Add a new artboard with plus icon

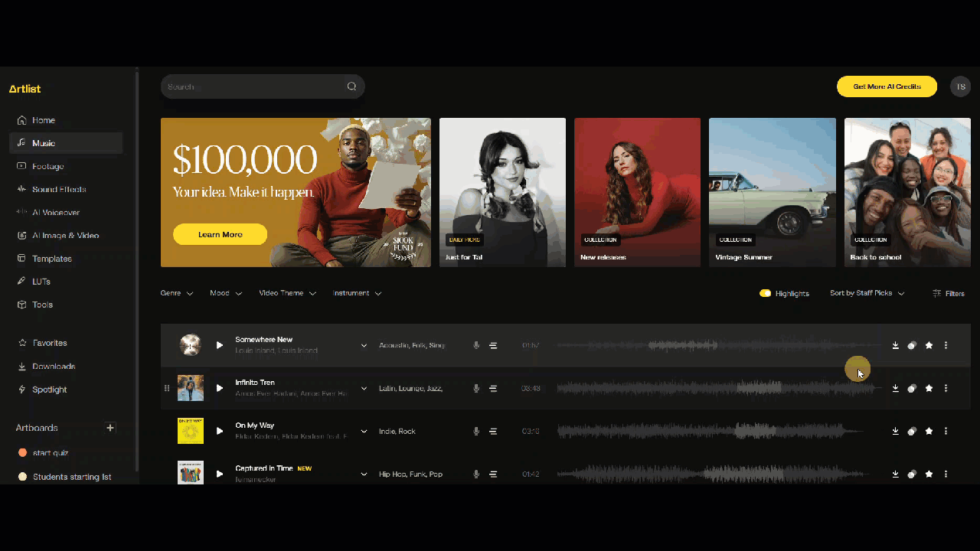tap(110, 428)
